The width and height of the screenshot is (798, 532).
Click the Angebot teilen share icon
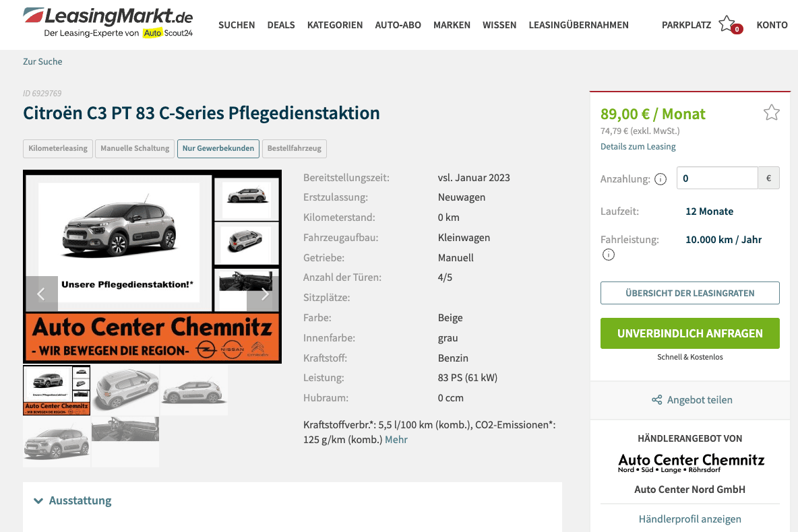point(657,400)
